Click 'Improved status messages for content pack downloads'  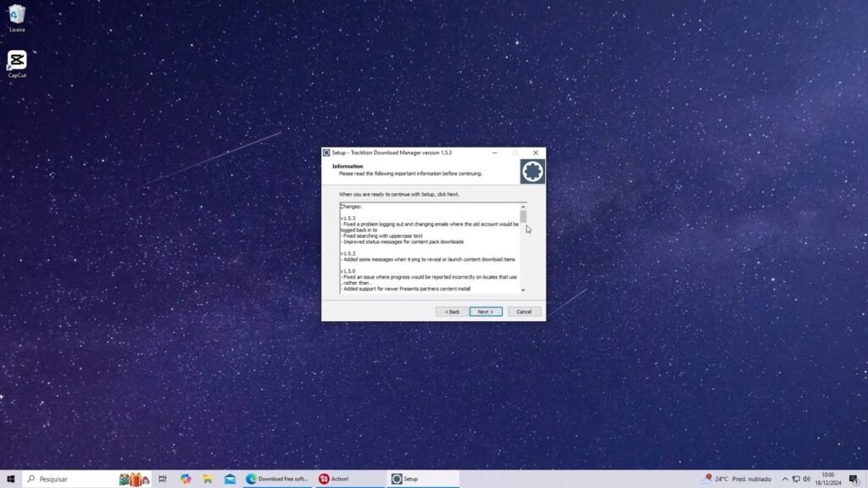point(403,241)
